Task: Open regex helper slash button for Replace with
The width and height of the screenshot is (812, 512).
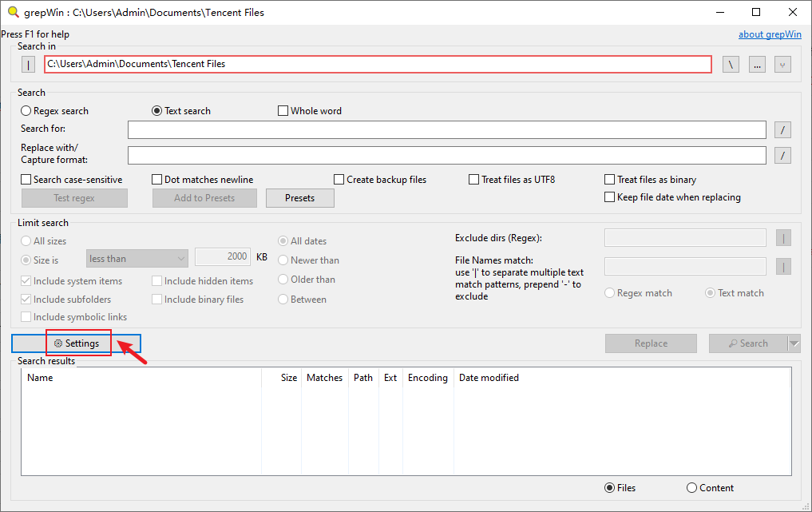Action: 782,155
